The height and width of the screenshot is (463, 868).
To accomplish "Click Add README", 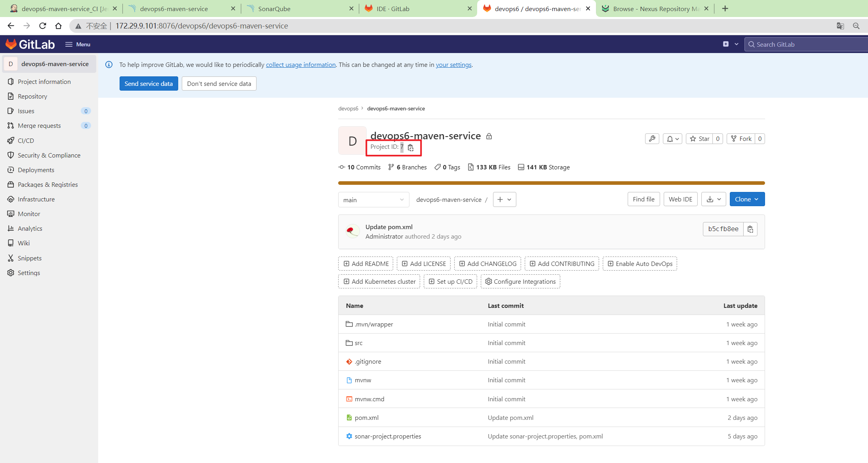I will coord(366,264).
